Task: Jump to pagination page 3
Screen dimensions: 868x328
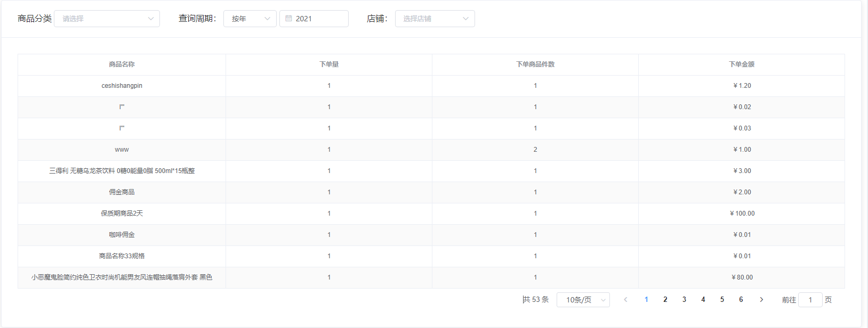Action: (x=684, y=300)
